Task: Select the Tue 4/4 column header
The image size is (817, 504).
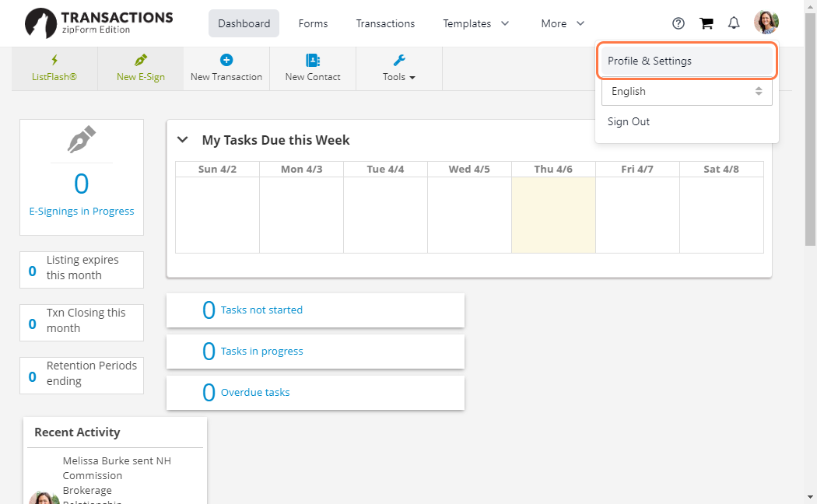Action: click(385, 170)
